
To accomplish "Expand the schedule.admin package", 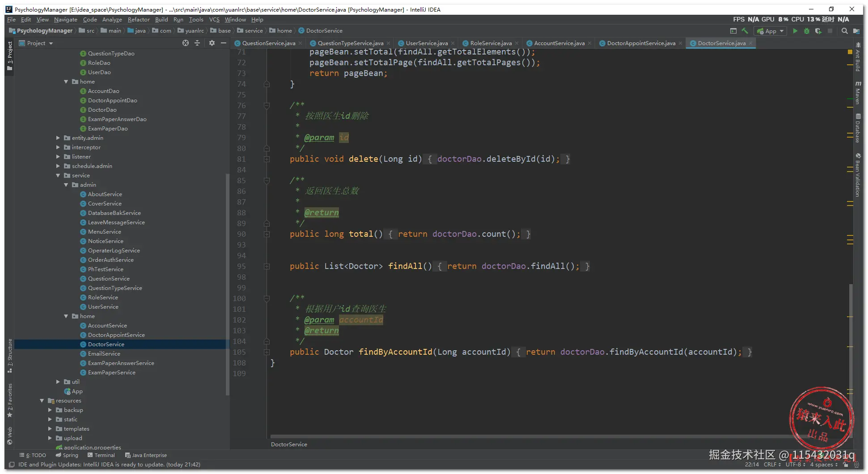I will point(58,166).
